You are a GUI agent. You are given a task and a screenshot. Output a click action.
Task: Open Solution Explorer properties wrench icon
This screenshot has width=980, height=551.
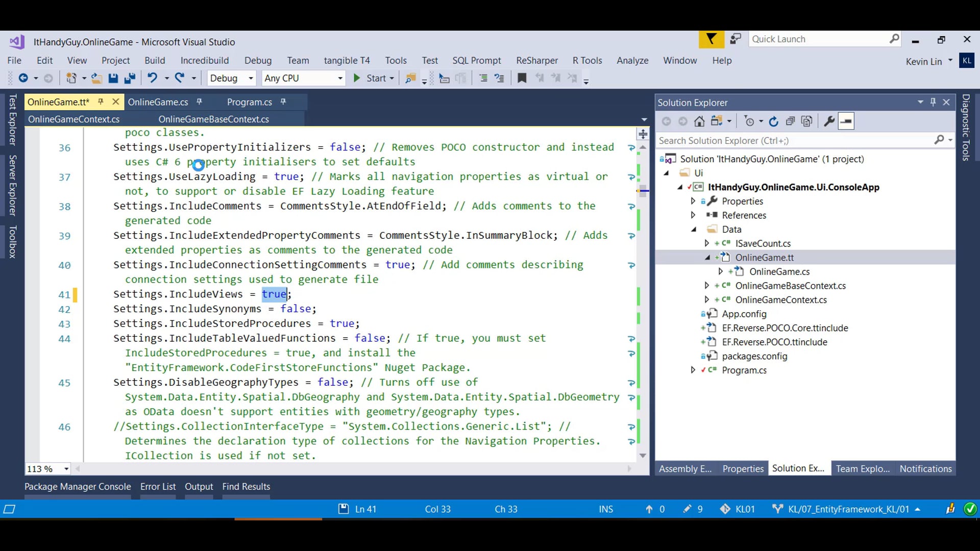pyautogui.click(x=829, y=121)
